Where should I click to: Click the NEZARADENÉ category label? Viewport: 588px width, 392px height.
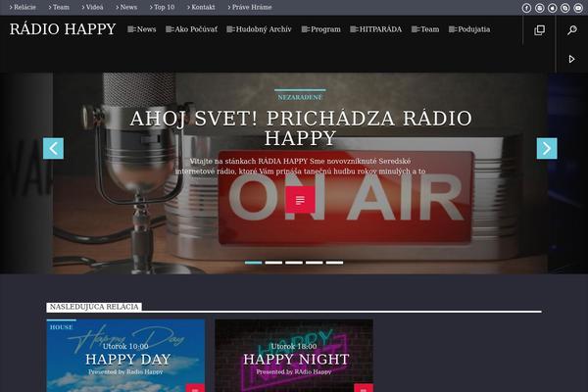300,98
